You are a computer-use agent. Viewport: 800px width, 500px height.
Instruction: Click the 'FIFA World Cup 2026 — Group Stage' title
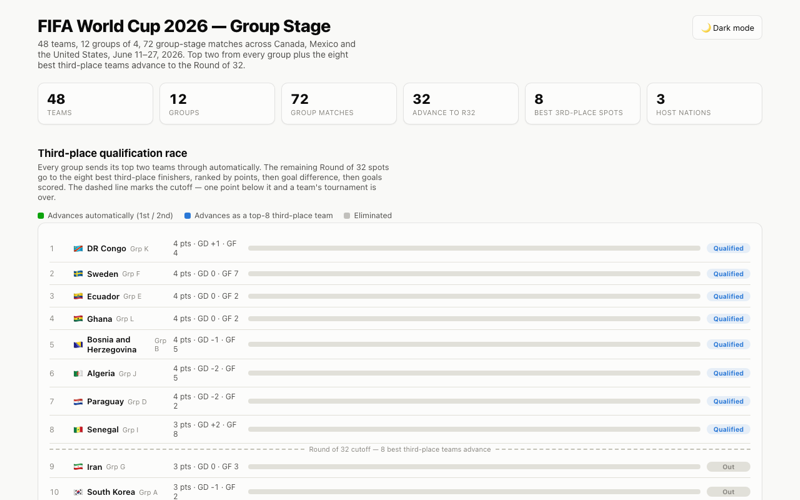point(184,26)
